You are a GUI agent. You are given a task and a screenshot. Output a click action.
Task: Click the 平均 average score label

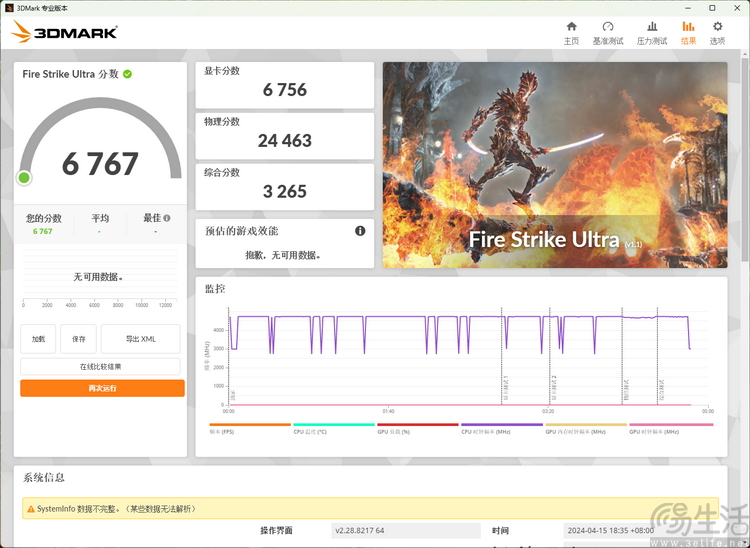click(100, 219)
